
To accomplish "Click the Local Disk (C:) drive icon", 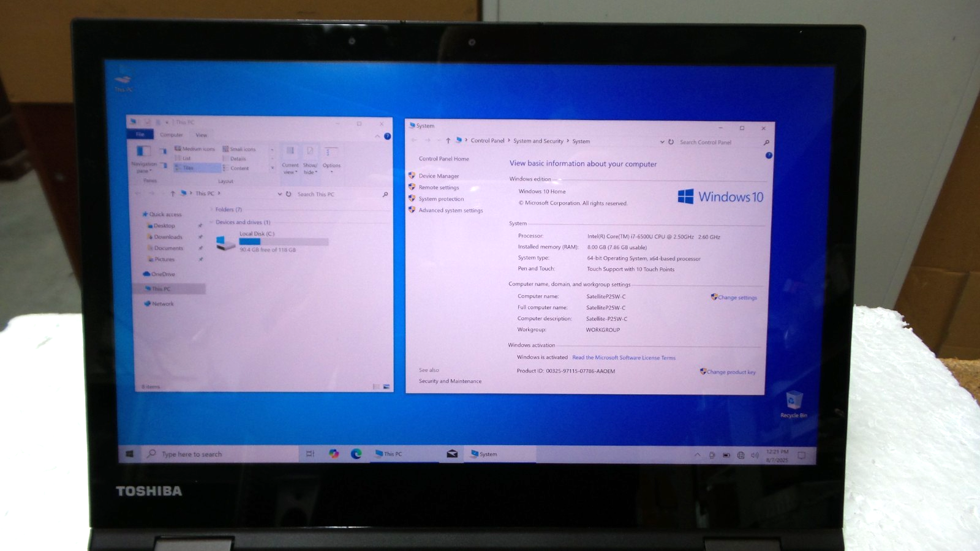I will [x=225, y=243].
